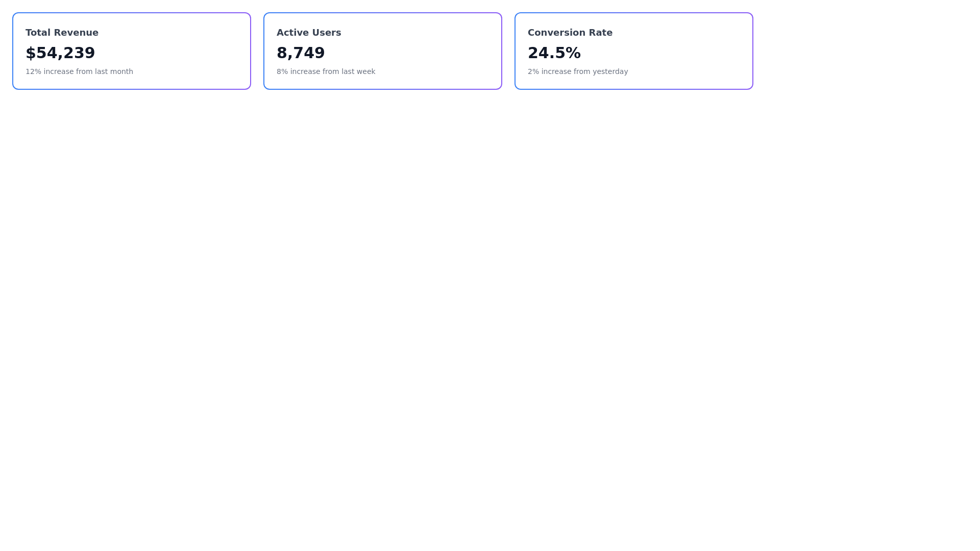Click the empty area below the cards

coord(383,255)
